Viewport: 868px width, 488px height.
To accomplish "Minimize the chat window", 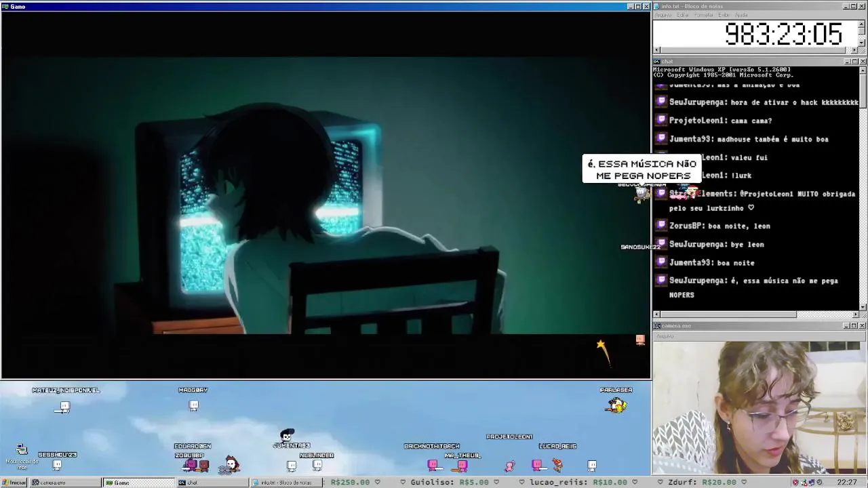I will (848, 62).
